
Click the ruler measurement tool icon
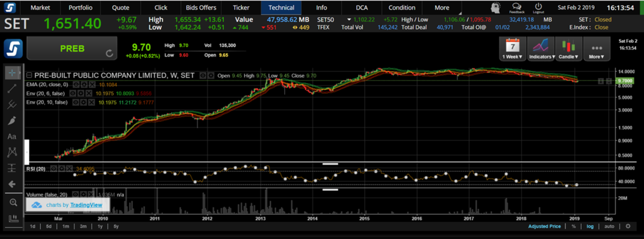13,218
